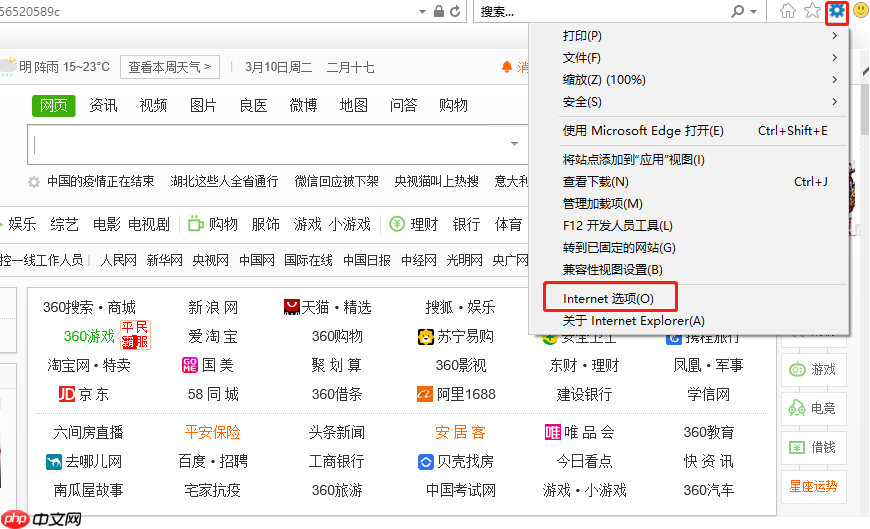The image size is (870, 529).
Task: Click the 阿里1688 orange logo icon
Action: click(424, 394)
